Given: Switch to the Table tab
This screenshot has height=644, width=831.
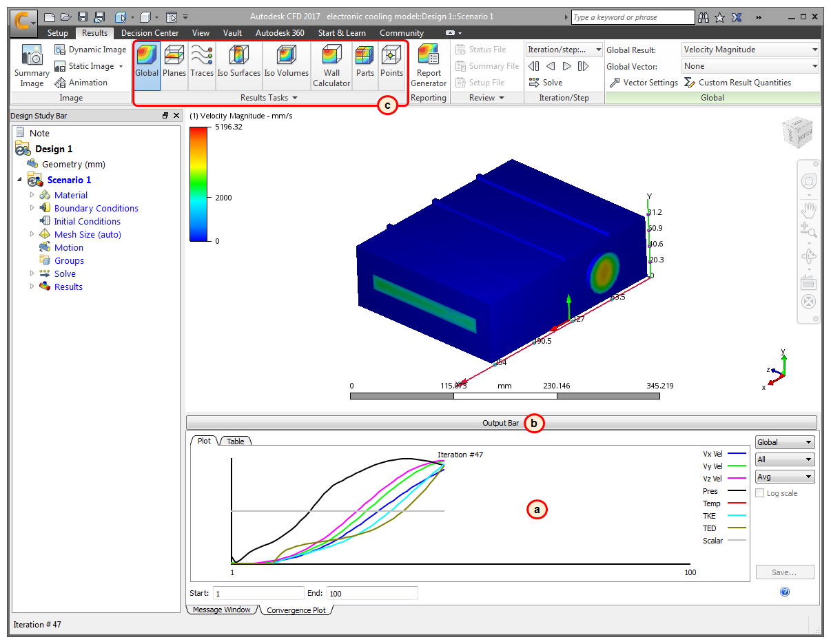Looking at the screenshot, I should tap(236, 442).
